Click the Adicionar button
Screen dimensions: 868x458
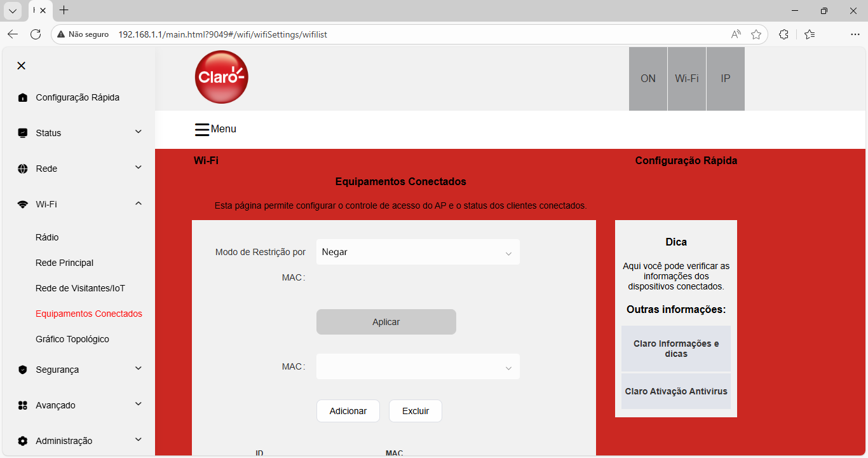348,411
